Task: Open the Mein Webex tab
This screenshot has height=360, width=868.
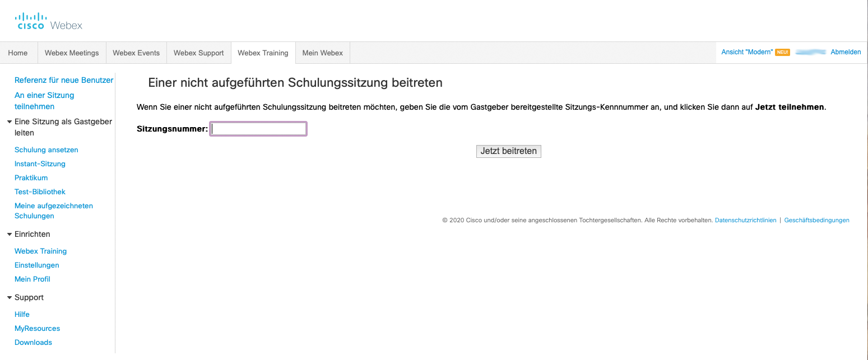Action: pyautogui.click(x=323, y=53)
